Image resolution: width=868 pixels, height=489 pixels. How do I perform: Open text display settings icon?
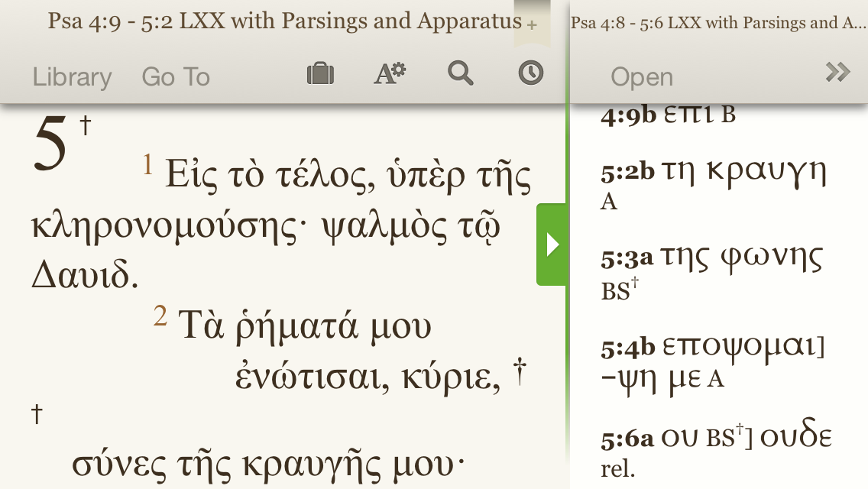click(x=390, y=74)
